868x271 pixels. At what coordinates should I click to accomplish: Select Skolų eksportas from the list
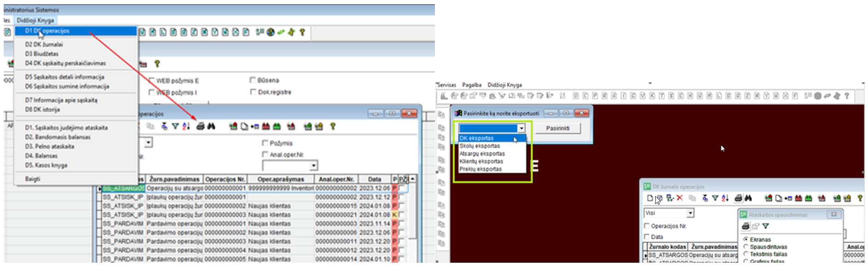pyautogui.click(x=480, y=146)
